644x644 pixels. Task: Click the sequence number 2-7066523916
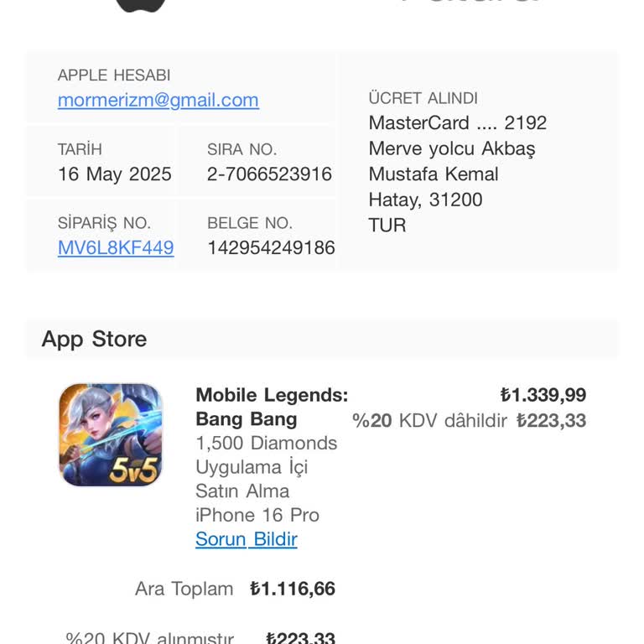click(269, 174)
